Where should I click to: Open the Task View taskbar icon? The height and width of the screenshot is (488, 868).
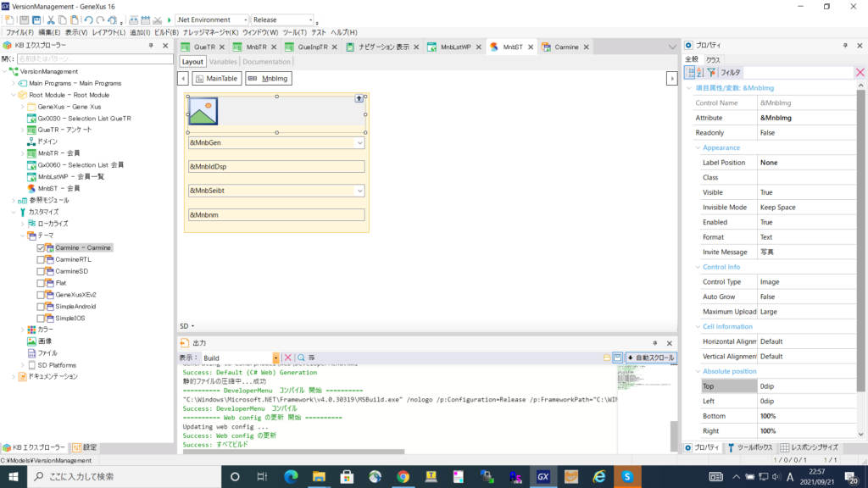pyautogui.click(x=263, y=476)
